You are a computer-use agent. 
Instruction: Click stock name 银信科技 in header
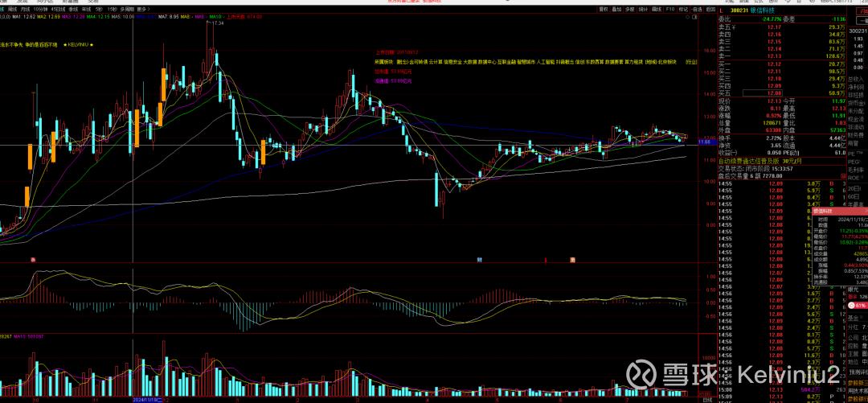tap(763, 10)
